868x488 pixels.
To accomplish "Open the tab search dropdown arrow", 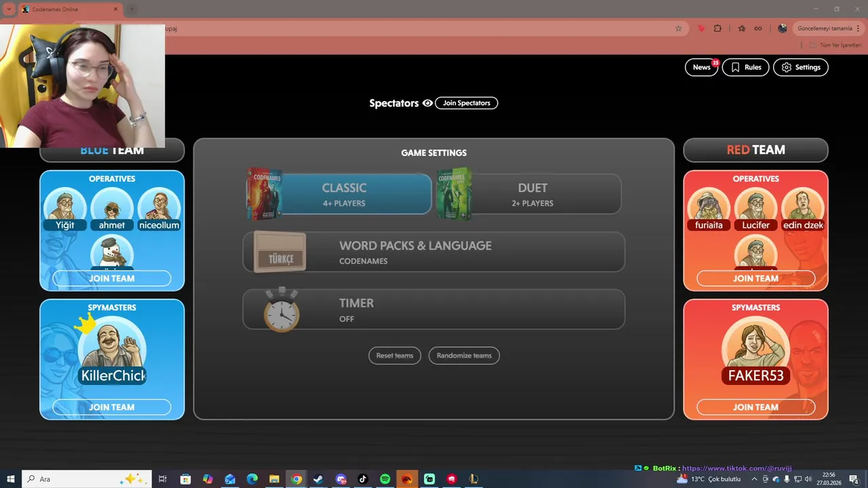I will (8, 9).
